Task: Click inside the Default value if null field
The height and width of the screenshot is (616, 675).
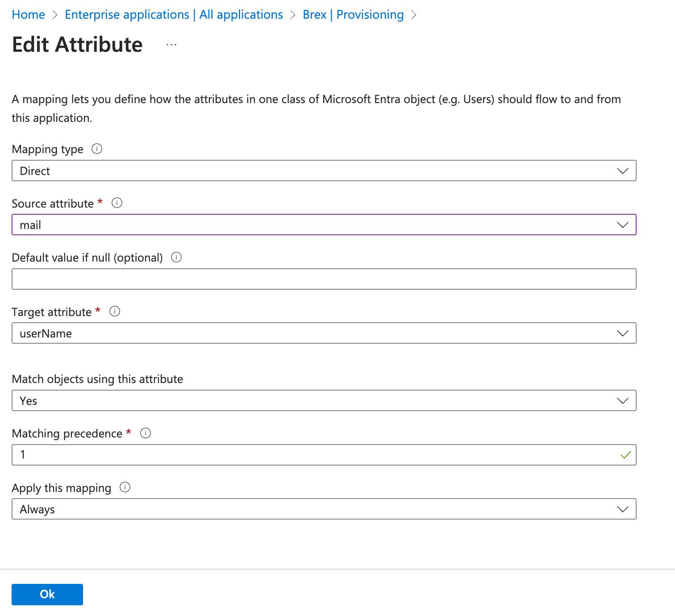Action: tap(312, 279)
